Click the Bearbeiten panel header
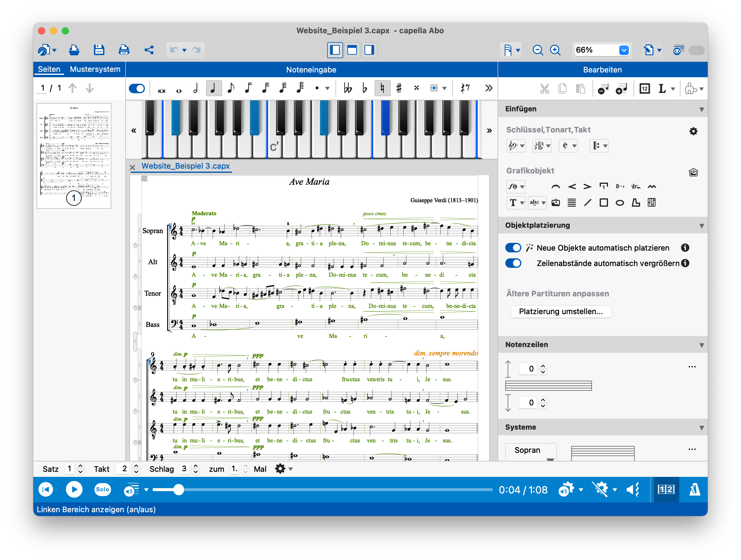The width and height of the screenshot is (741, 560). (x=602, y=70)
